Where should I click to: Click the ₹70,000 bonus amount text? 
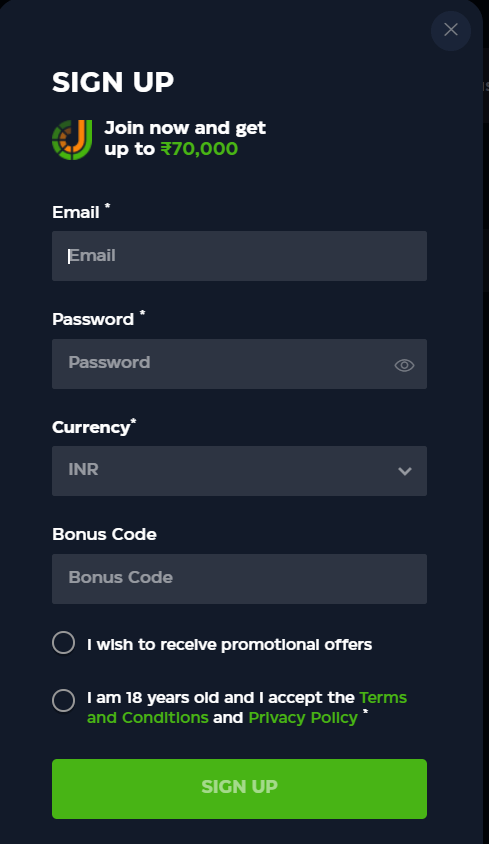pyautogui.click(x=199, y=149)
